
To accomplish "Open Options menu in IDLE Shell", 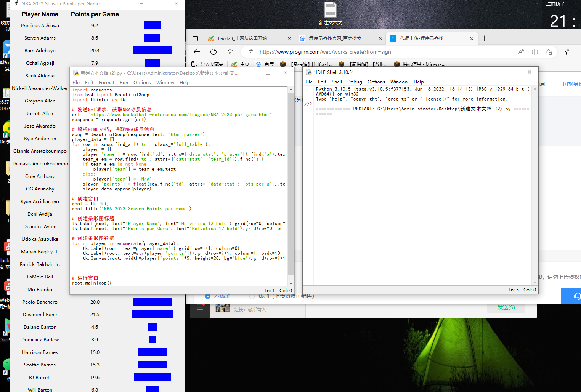I will pos(376,82).
